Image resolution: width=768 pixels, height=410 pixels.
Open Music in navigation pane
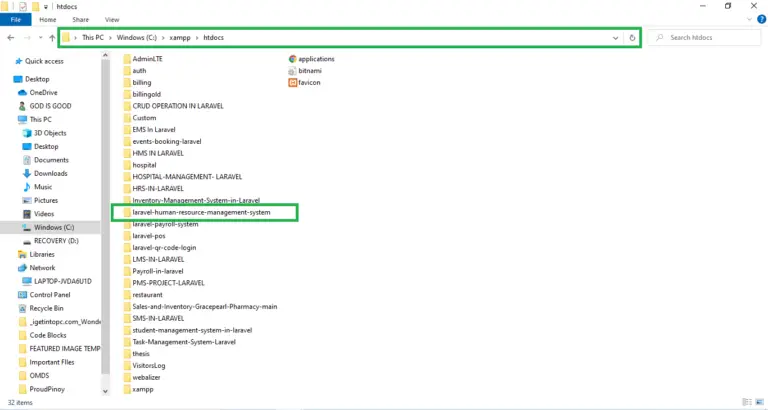37,187
